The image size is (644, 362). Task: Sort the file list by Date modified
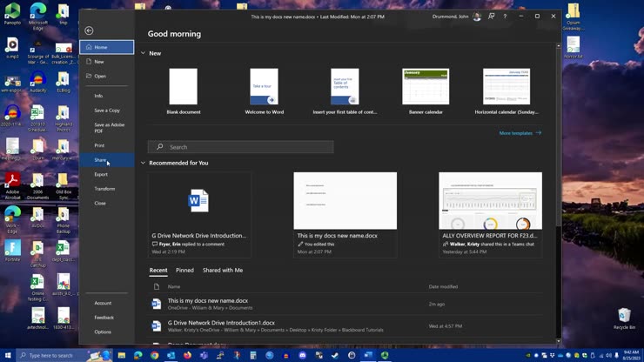[x=443, y=287]
